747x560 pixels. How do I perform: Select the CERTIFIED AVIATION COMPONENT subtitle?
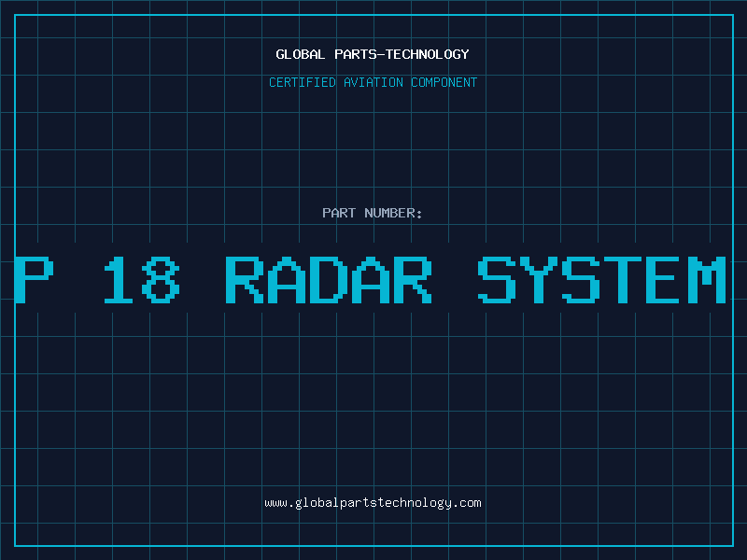(373, 82)
